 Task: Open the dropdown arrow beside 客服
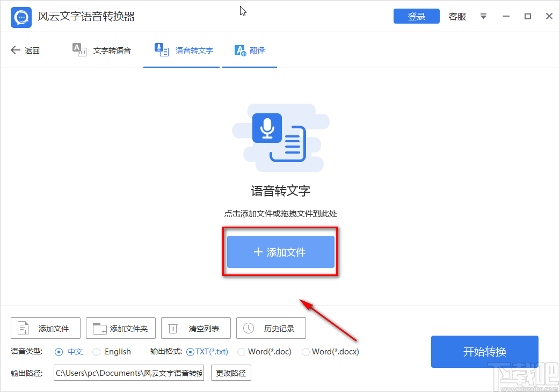483,17
